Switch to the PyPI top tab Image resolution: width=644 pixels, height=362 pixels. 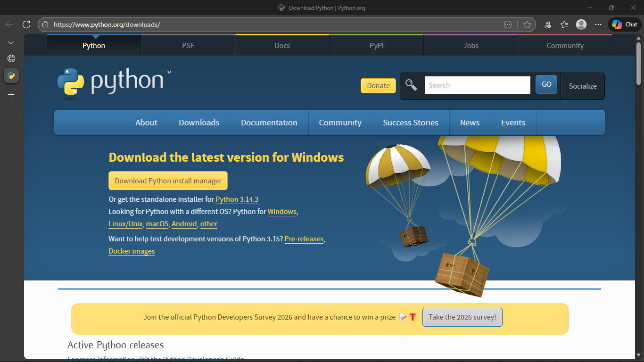pos(377,45)
